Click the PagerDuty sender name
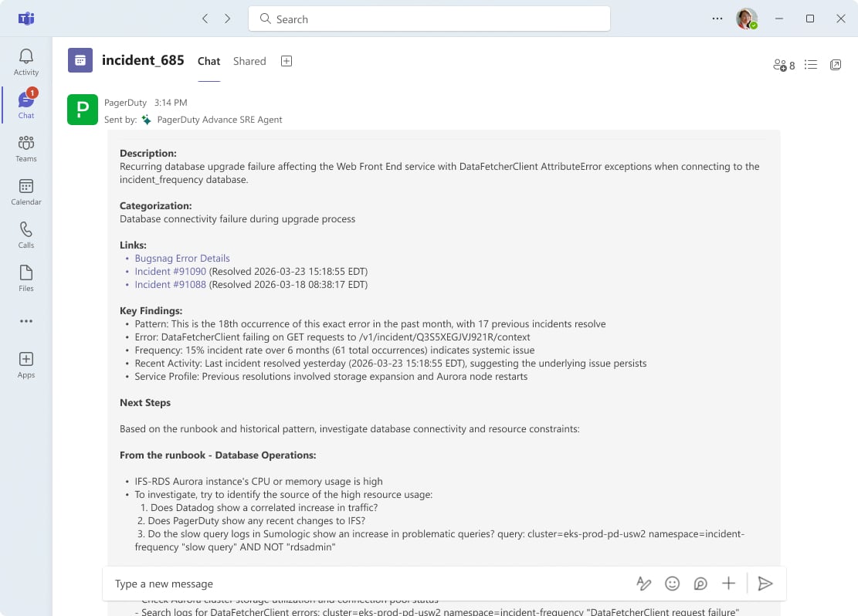The image size is (858, 616). (x=125, y=103)
